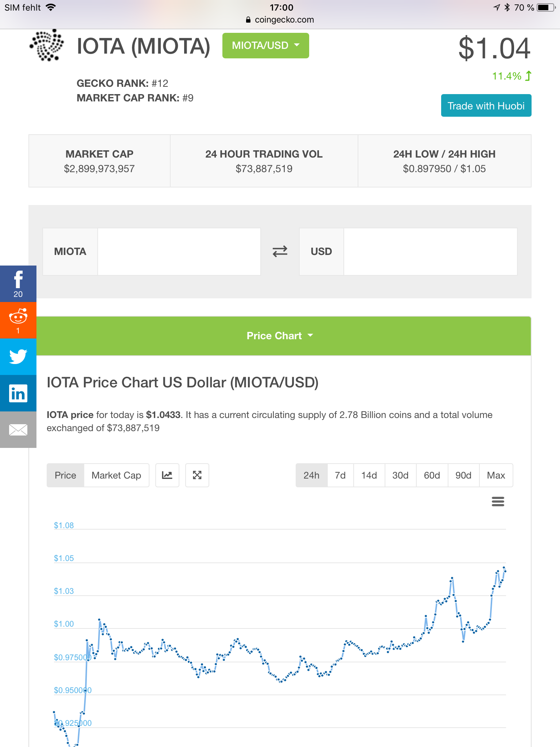The height and width of the screenshot is (747, 560).
Task: Click the MARKET CAP RANK: #9 text
Action: pos(135,98)
